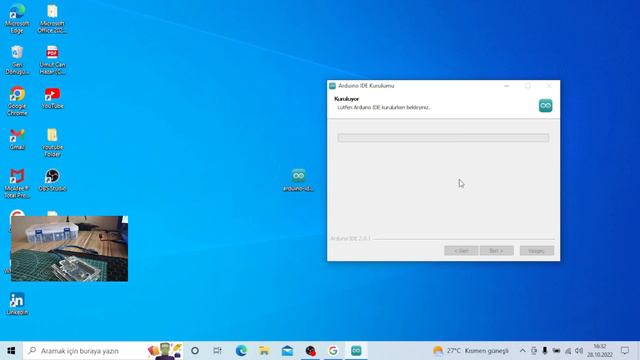Select the Youtube Folder desktop icon

(x=52, y=143)
